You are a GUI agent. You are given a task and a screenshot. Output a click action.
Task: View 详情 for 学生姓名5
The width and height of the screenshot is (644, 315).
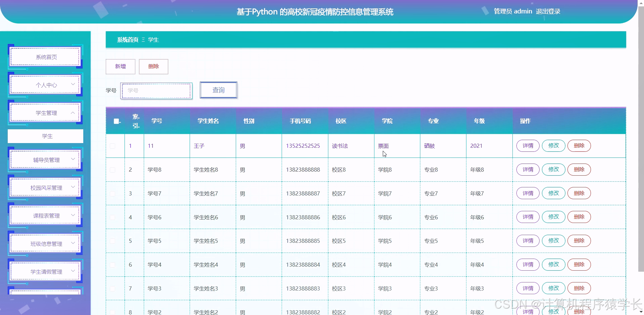528,241
